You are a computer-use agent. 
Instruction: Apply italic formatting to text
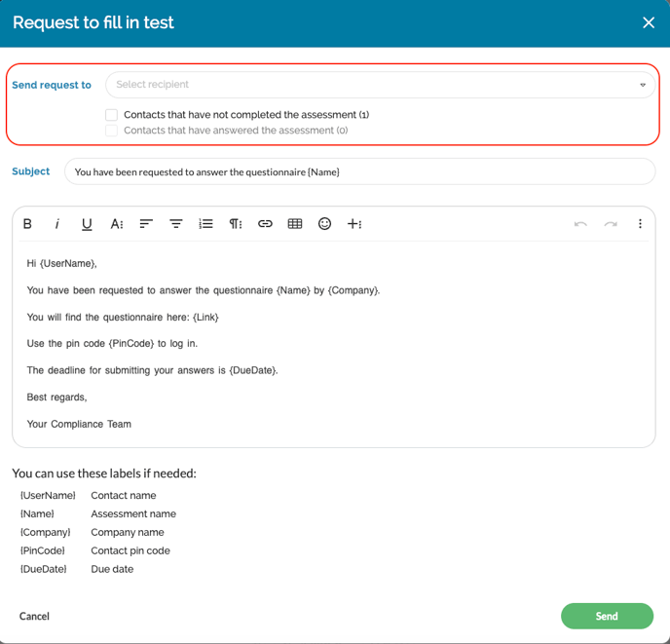coord(57,224)
